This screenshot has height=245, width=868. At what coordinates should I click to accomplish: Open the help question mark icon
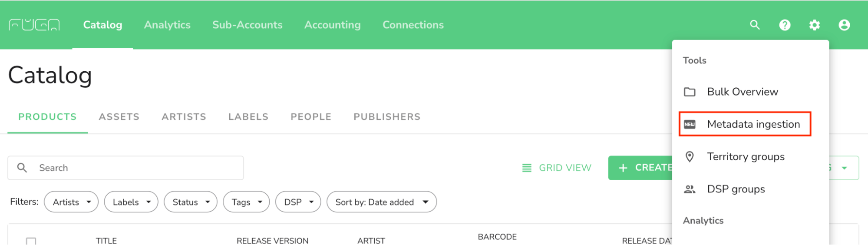785,25
